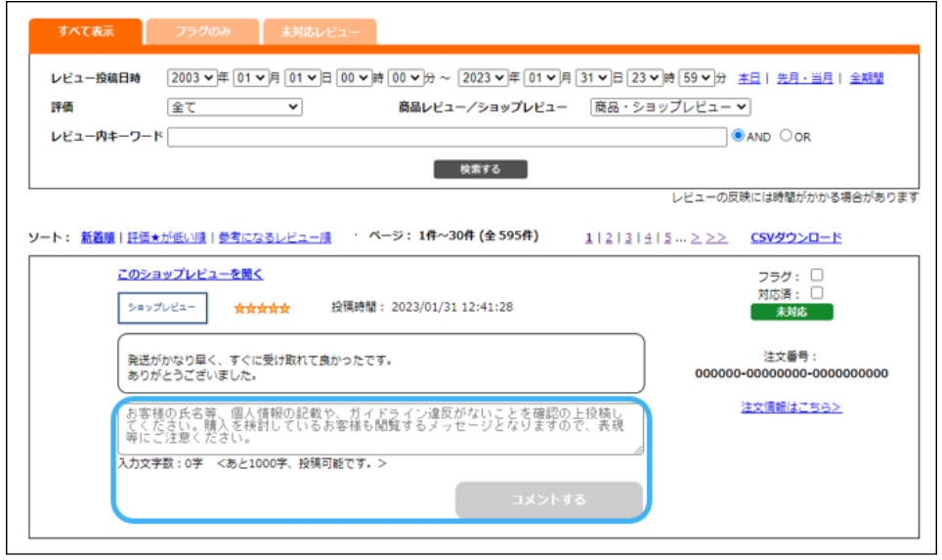This screenshot has height=560, width=942.
Task: Click the order number 000000-00000000-0000000000
Action: click(792, 373)
